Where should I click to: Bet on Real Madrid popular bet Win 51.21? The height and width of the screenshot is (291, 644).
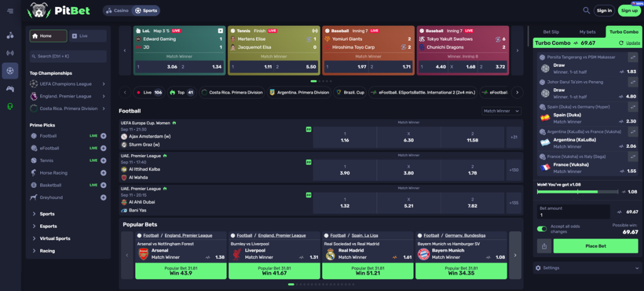coord(367,271)
